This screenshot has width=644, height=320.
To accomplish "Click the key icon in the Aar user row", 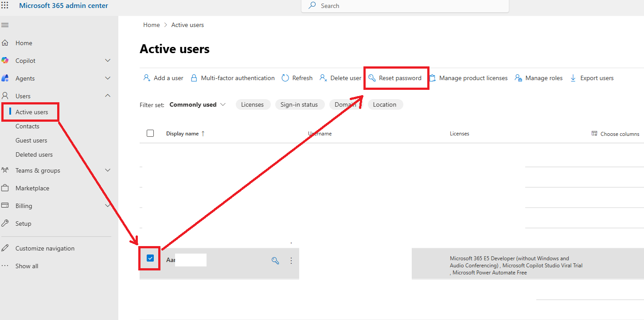I will (275, 261).
